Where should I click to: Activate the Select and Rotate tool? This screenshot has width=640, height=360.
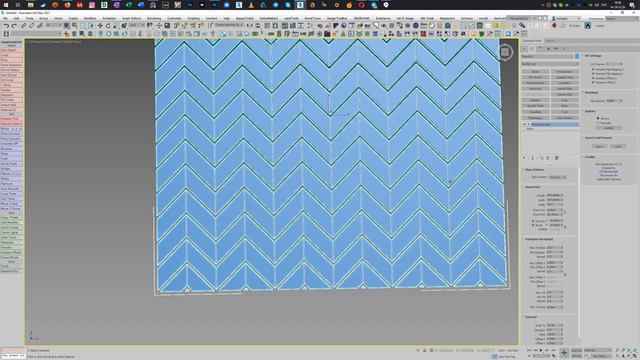click(108, 26)
